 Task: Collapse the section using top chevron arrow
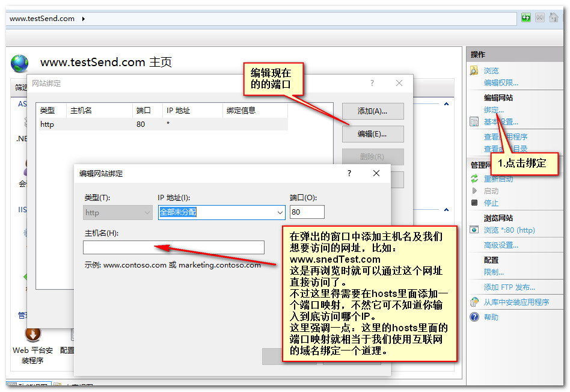click(x=446, y=105)
